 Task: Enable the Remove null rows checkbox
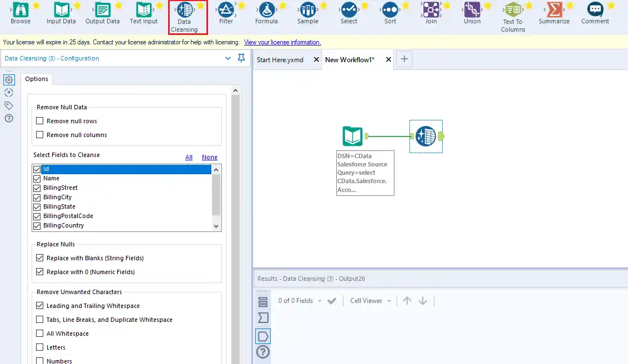pos(39,121)
